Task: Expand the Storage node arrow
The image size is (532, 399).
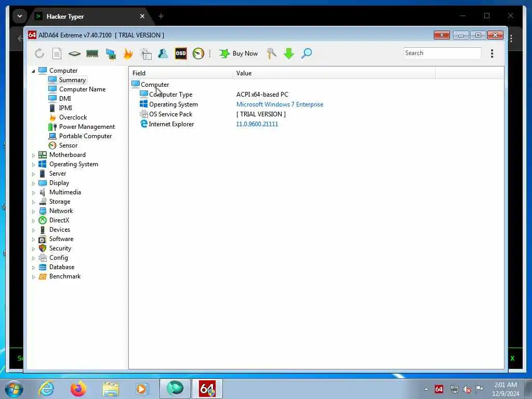Action: [33, 202]
